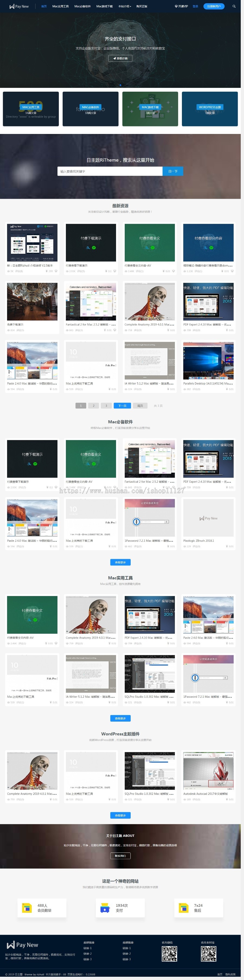Go to 下一页 in pagination

click(122, 406)
